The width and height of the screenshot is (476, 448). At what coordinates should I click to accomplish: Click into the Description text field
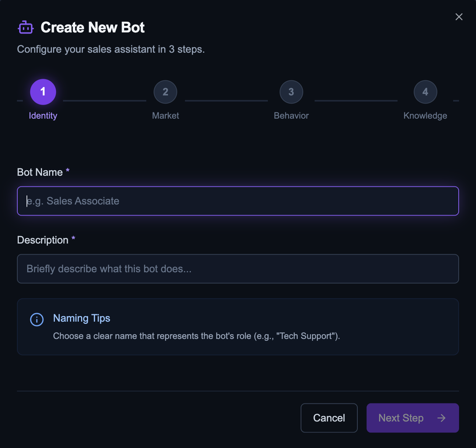click(238, 269)
